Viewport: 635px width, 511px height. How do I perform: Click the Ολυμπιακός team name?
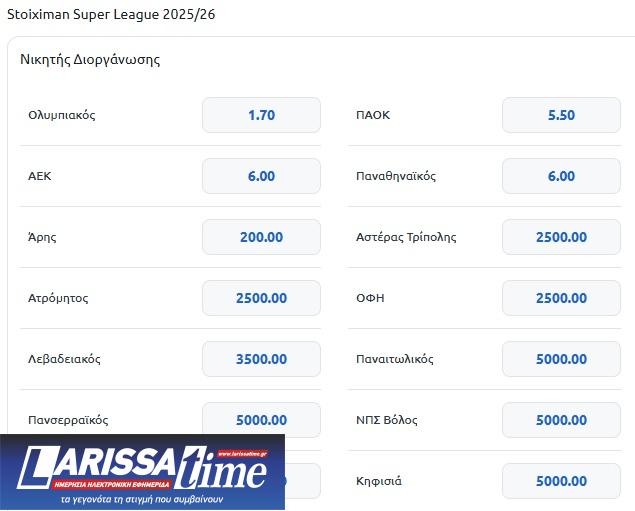click(62, 115)
